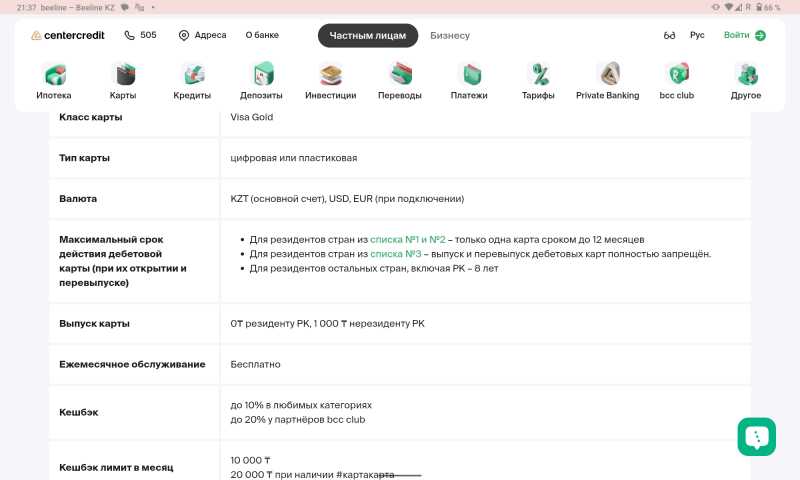Open the bcc club icon
800x480 pixels.
click(x=677, y=75)
